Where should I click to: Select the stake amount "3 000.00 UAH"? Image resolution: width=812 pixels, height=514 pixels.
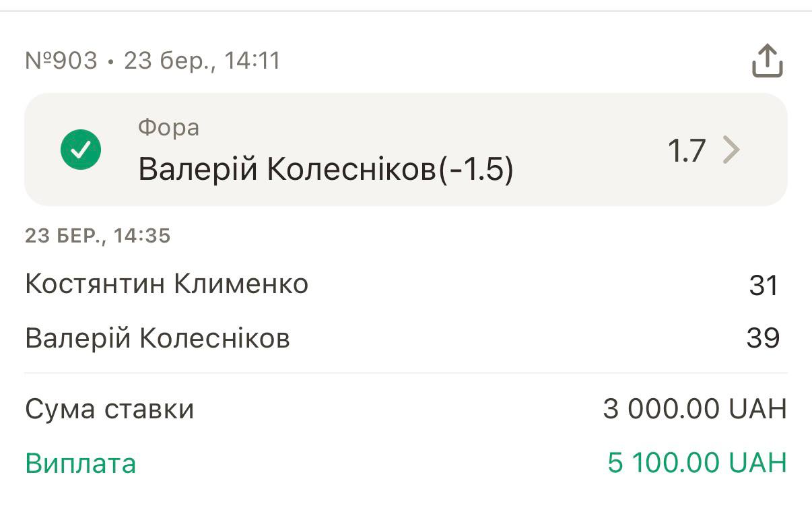(x=694, y=409)
